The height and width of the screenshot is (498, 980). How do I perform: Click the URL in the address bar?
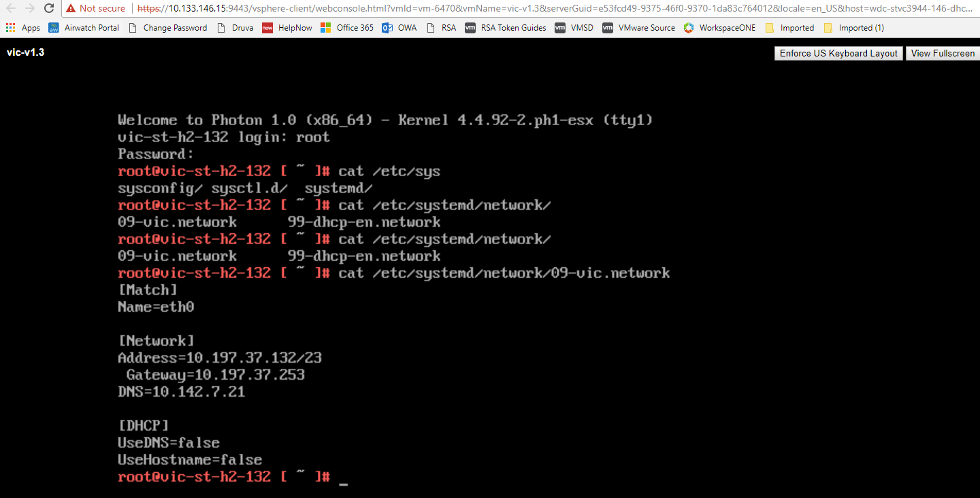[555, 8]
